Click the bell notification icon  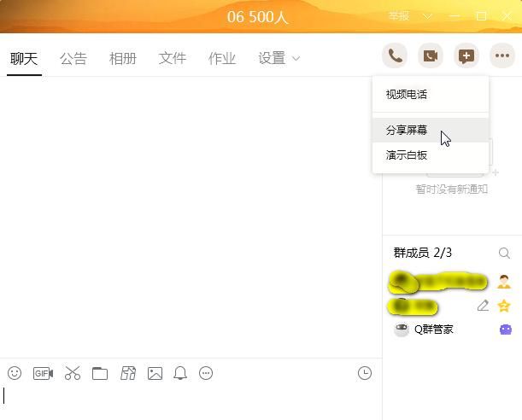pyautogui.click(x=180, y=373)
